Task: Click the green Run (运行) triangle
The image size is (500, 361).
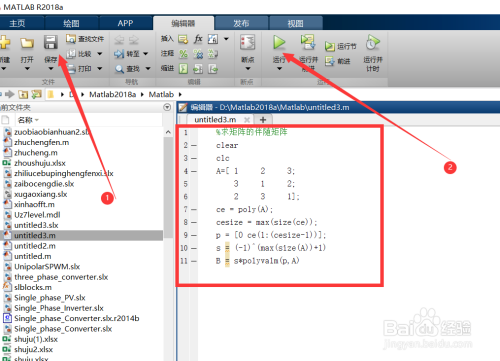Action: 279,43
